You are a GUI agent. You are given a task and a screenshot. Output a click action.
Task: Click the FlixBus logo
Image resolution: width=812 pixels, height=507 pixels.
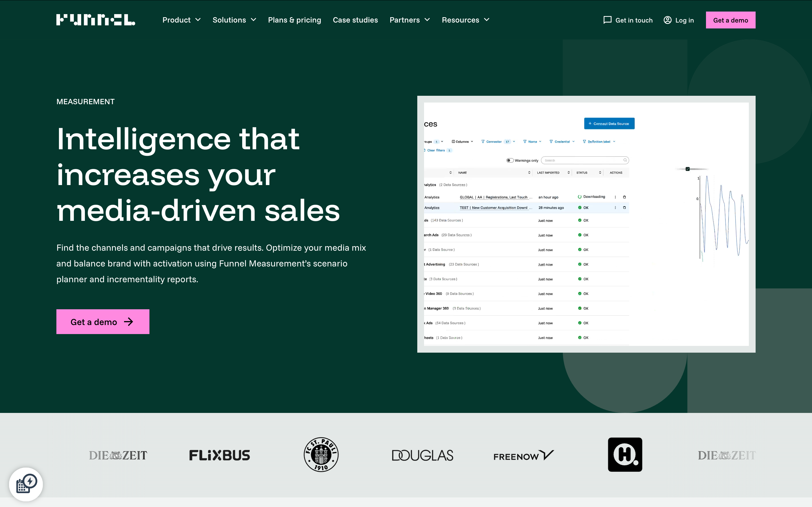coord(219,455)
